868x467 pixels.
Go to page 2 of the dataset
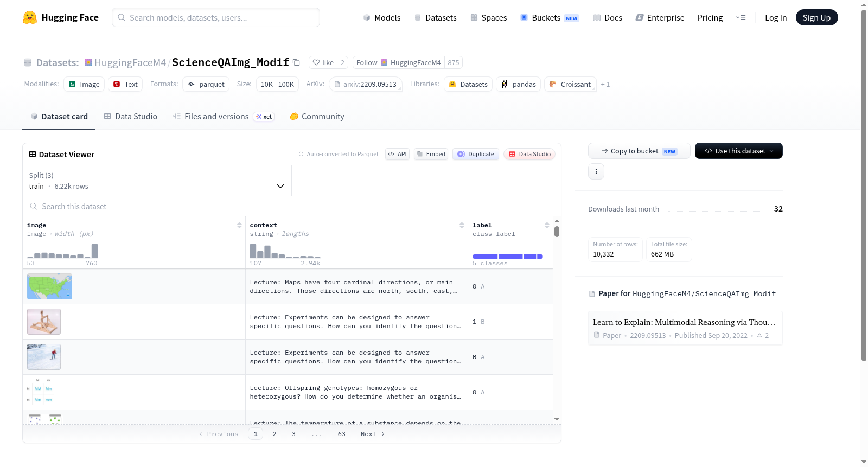[275, 434]
